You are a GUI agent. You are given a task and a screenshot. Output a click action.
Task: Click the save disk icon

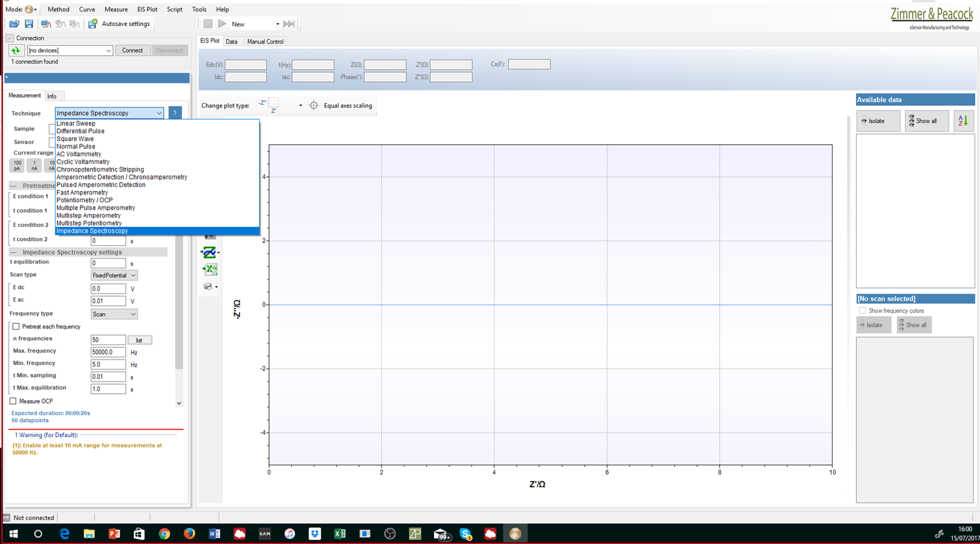tap(29, 24)
